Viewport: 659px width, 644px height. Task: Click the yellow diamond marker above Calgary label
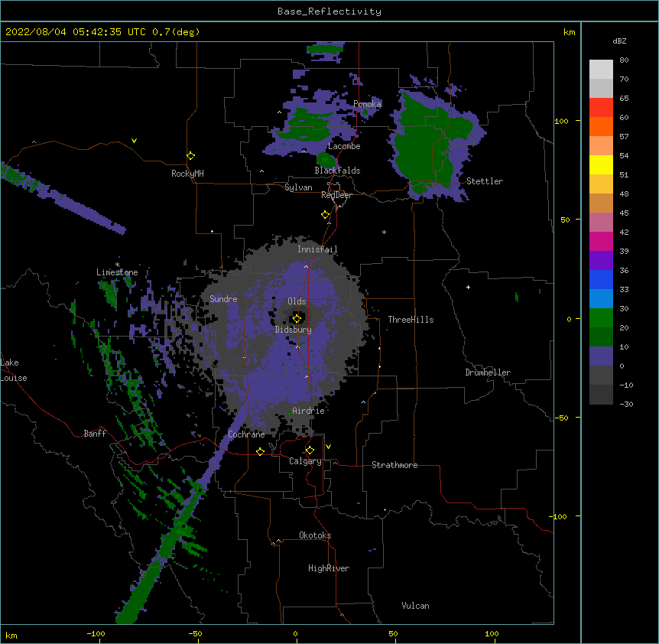pos(310,450)
